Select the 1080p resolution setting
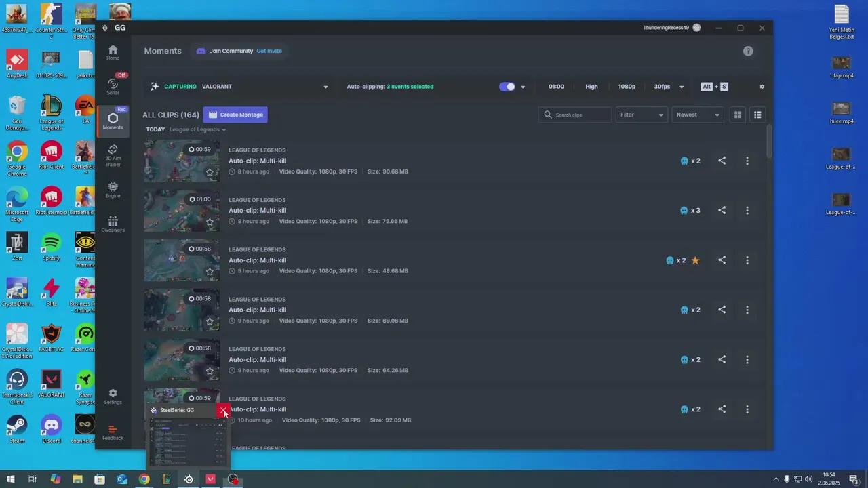Image resolution: width=868 pixels, height=488 pixels. point(627,87)
